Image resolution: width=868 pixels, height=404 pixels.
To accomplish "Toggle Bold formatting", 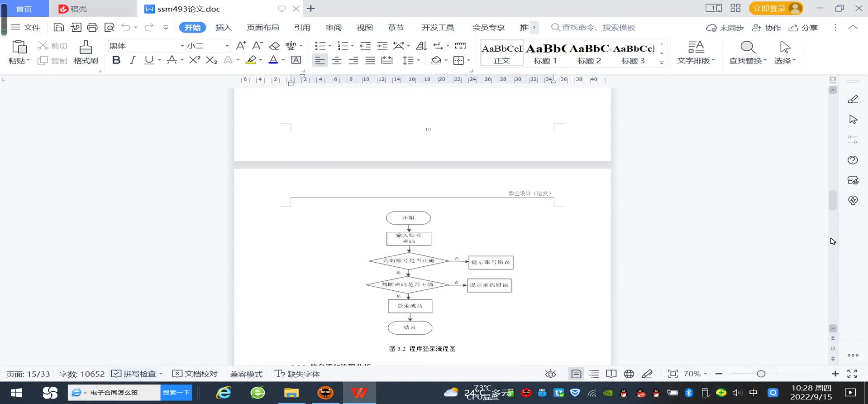I will [116, 60].
